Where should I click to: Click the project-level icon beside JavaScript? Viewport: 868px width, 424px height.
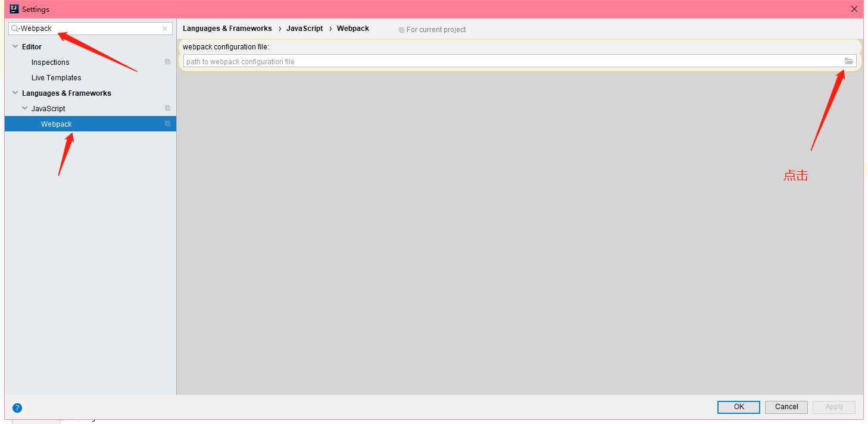pyautogui.click(x=167, y=108)
